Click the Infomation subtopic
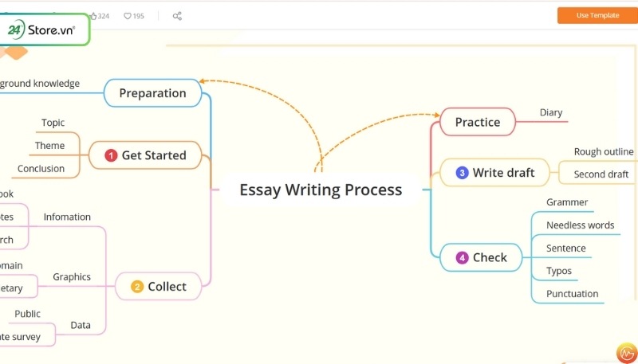Screen dimensions: 638x364 [67, 217]
